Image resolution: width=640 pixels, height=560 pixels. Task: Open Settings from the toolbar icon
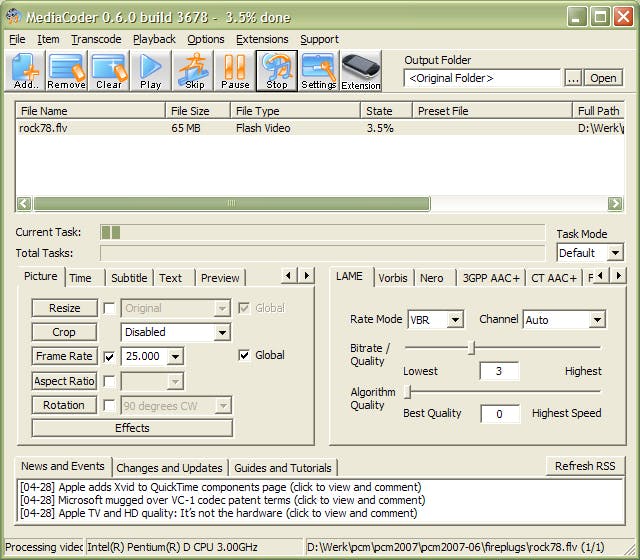coord(319,71)
